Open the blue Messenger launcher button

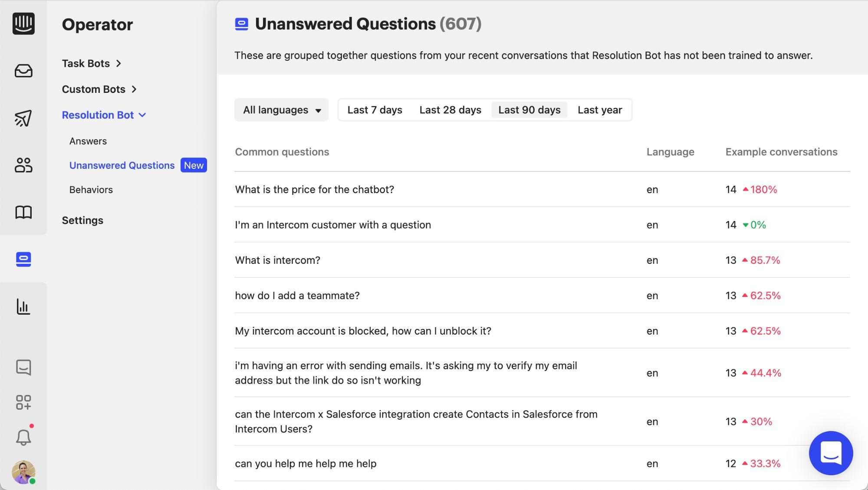click(831, 453)
